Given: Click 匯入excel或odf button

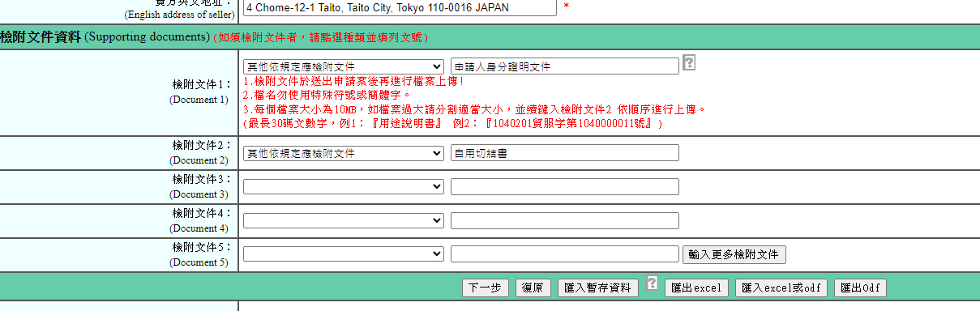Looking at the screenshot, I should (781, 288).
